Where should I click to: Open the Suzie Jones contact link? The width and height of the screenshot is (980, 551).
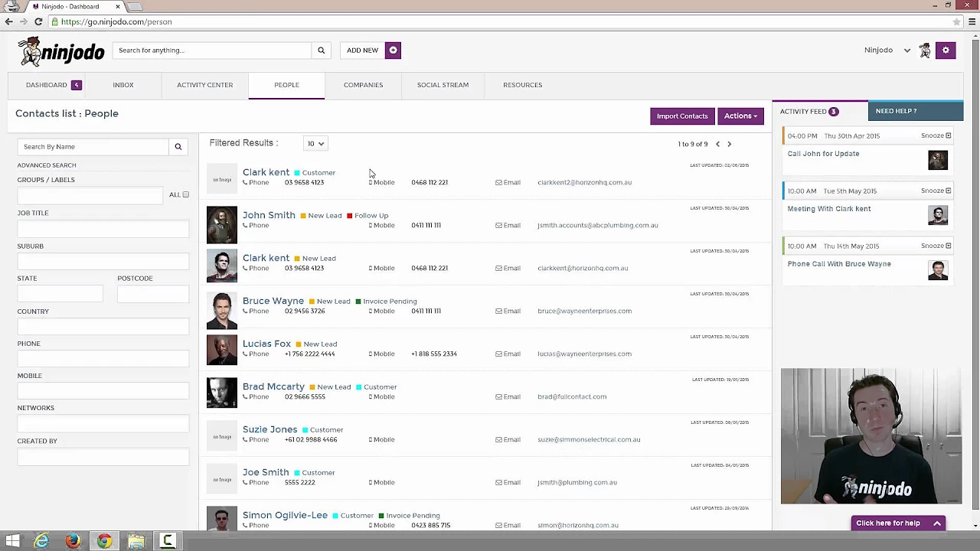[x=269, y=430]
